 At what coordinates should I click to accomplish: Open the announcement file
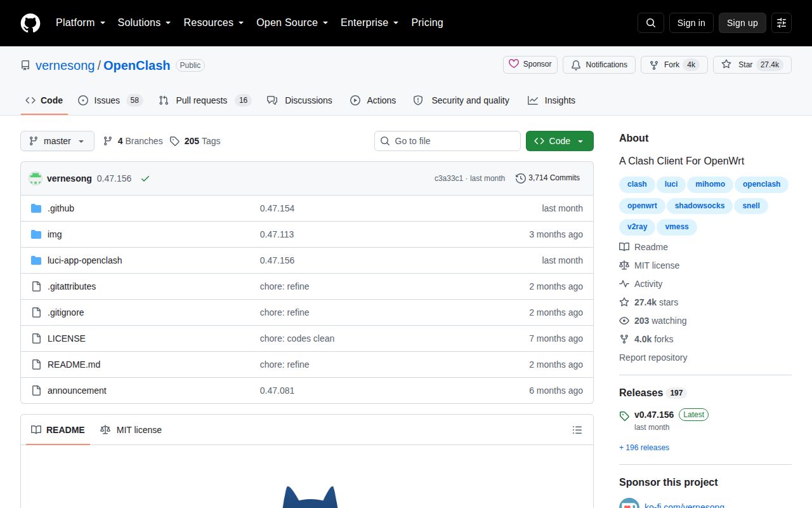point(77,391)
